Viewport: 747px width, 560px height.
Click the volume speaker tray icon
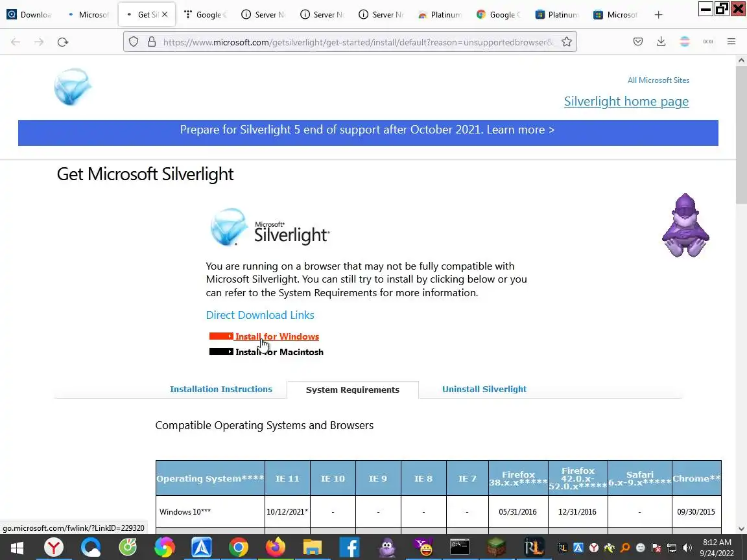pyautogui.click(x=687, y=548)
